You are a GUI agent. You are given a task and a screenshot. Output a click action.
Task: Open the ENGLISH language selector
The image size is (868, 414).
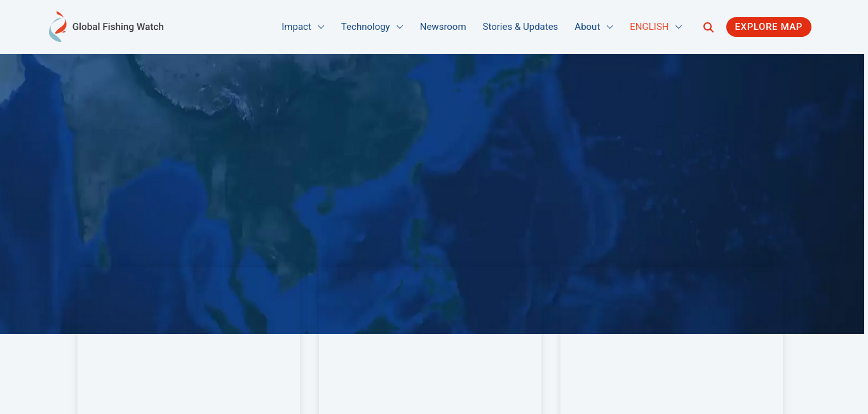[x=649, y=27]
